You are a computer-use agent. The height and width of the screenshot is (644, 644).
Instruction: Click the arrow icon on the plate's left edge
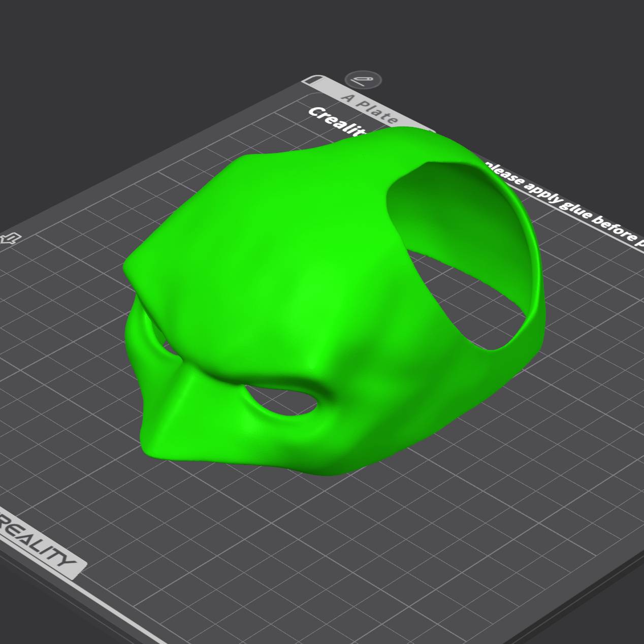tap(10, 238)
